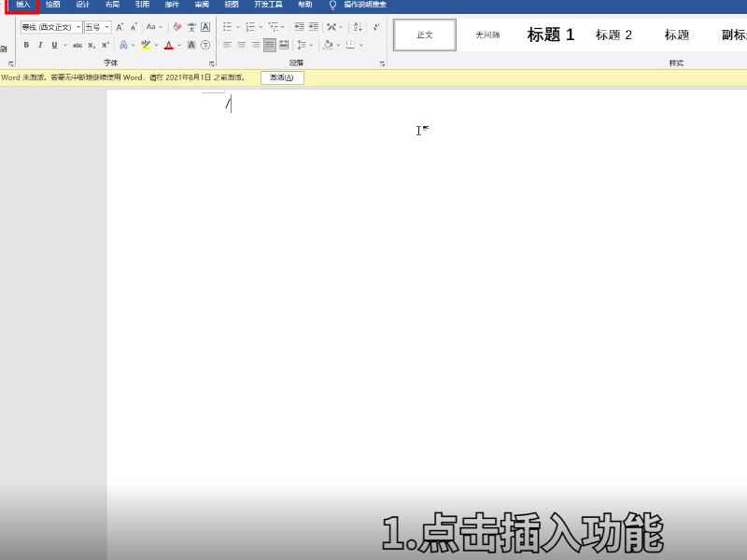747x560 pixels.
Task: Expand the bullet list dropdown
Action: (238, 26)
